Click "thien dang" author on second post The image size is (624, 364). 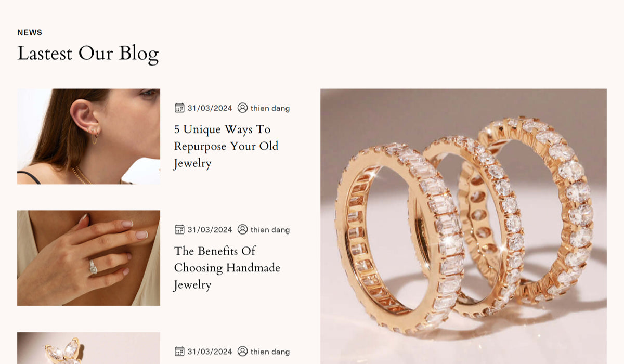coord(270,230)
